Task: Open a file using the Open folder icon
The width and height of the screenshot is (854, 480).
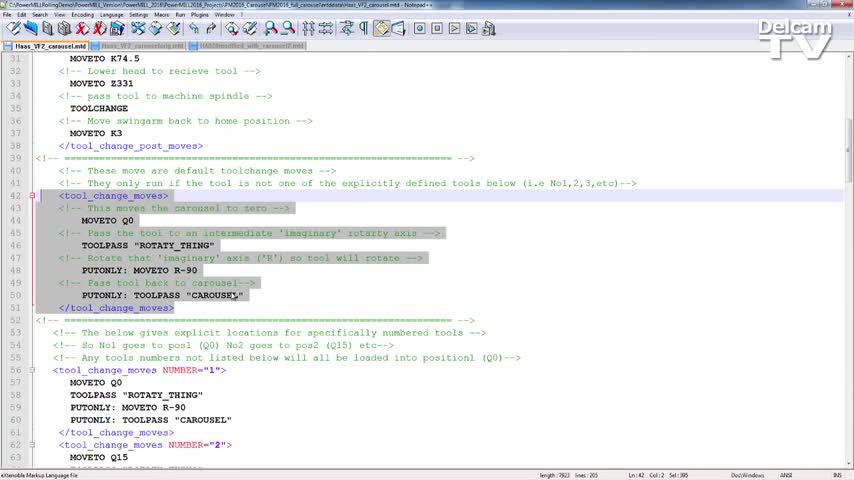Action: 30,28
